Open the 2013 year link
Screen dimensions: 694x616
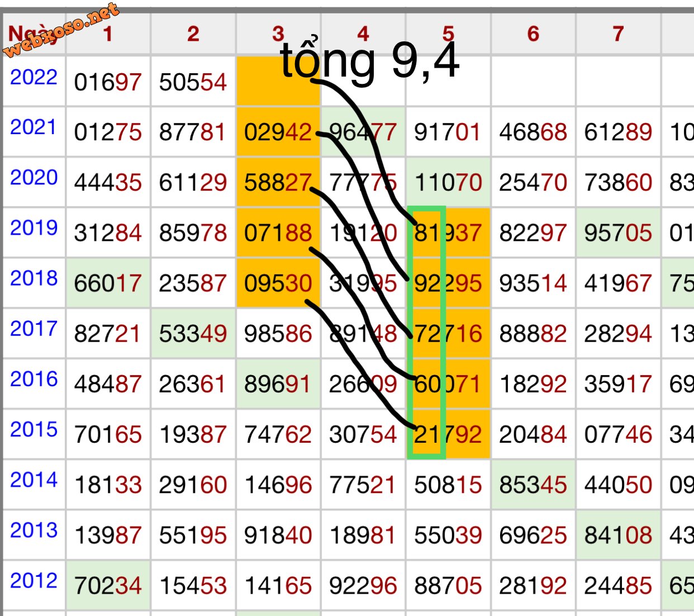pyautogui.click(x=34, y=530)
